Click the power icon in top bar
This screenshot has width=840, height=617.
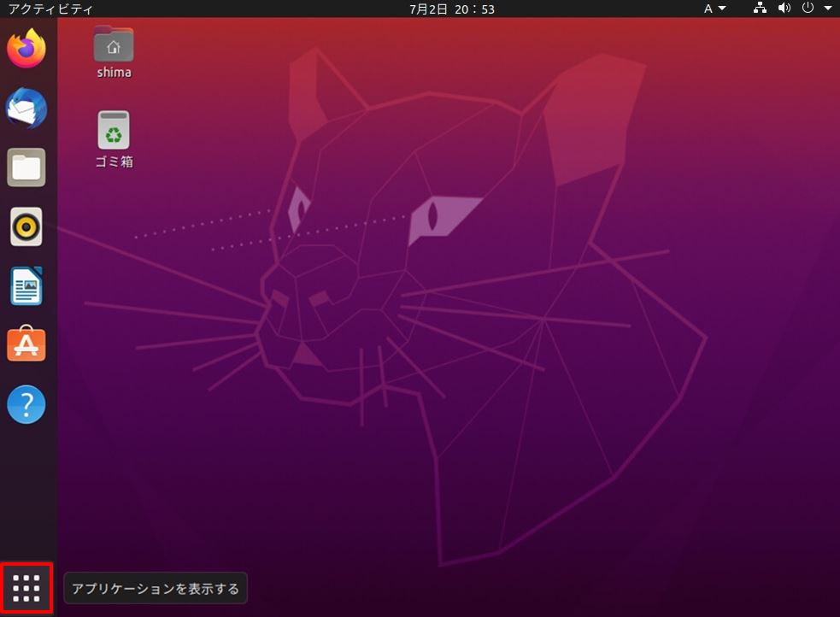(x=808, y=8)
